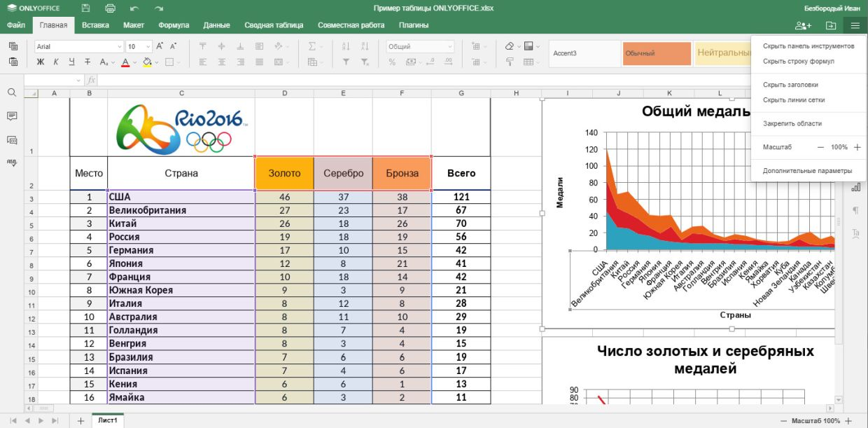Undo the last action
The width and height of the screenshot is (868, 428).
pos(134,8)
